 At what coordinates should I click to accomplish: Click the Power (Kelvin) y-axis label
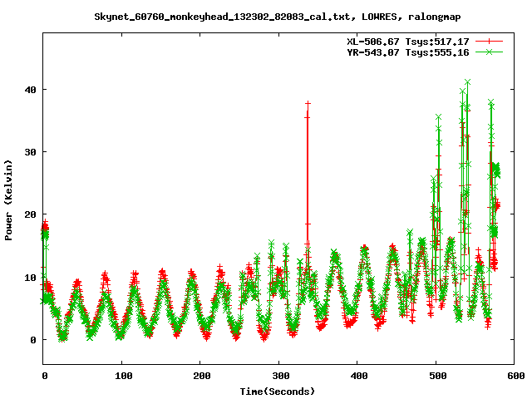pos(8,200)
